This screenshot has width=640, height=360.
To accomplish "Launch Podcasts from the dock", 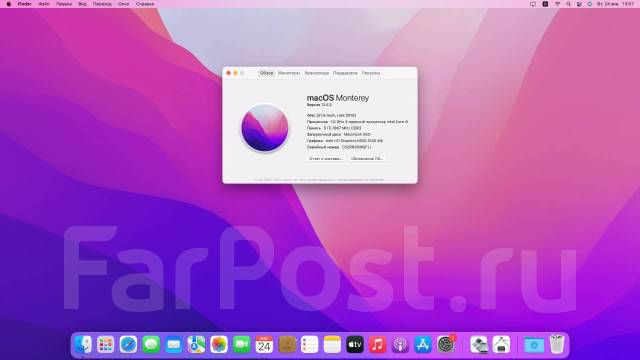I will 400,344.
